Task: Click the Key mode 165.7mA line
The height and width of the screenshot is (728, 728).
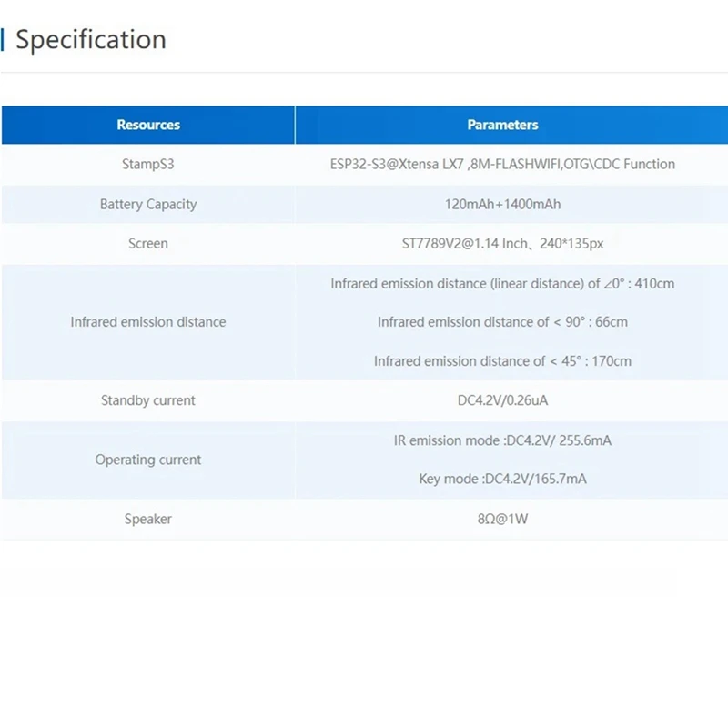Action: point(502,479)
